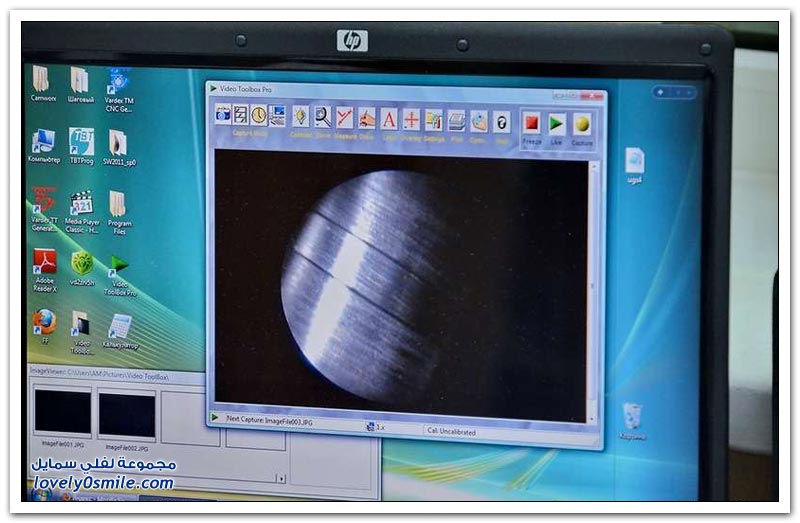Select the FF Firefox desktop shortcut
This screenshot has height=523, width=800.
click(x=45, y=327)
